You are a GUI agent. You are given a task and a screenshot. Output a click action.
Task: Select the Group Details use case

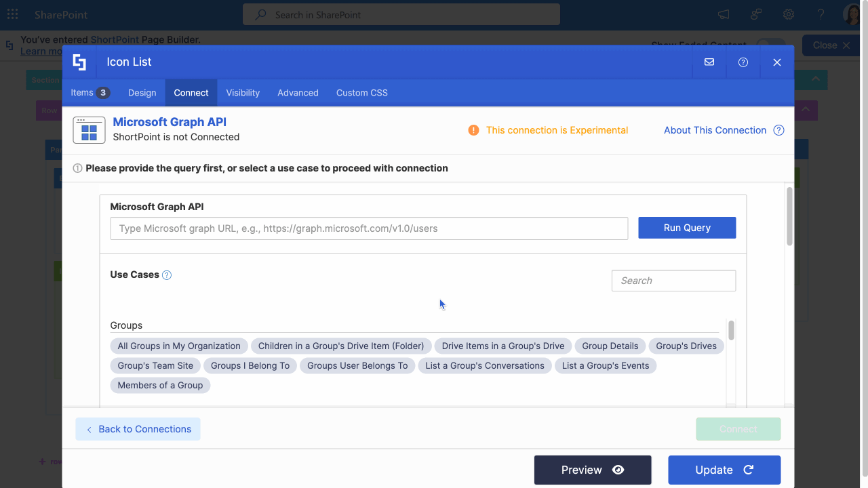[x=610, y=346]
